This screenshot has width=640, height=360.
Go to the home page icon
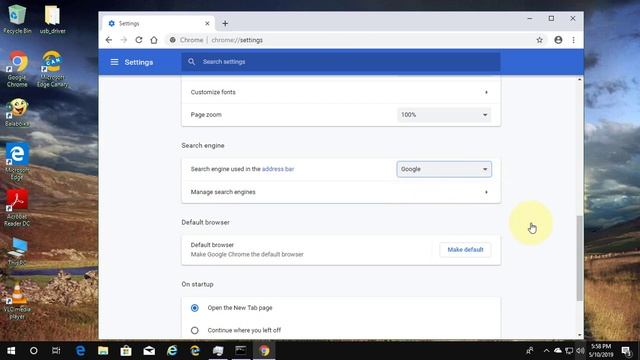pyautogui.click(x=154, y=40)
